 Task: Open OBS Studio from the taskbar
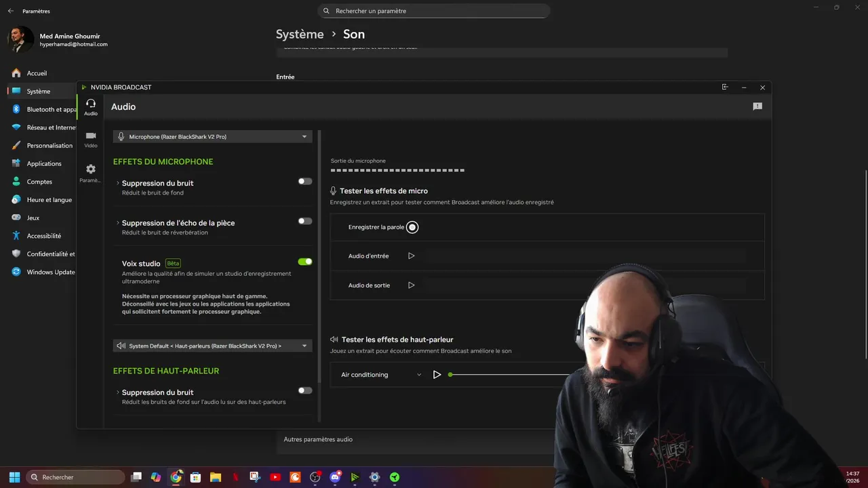pos(315,477)
